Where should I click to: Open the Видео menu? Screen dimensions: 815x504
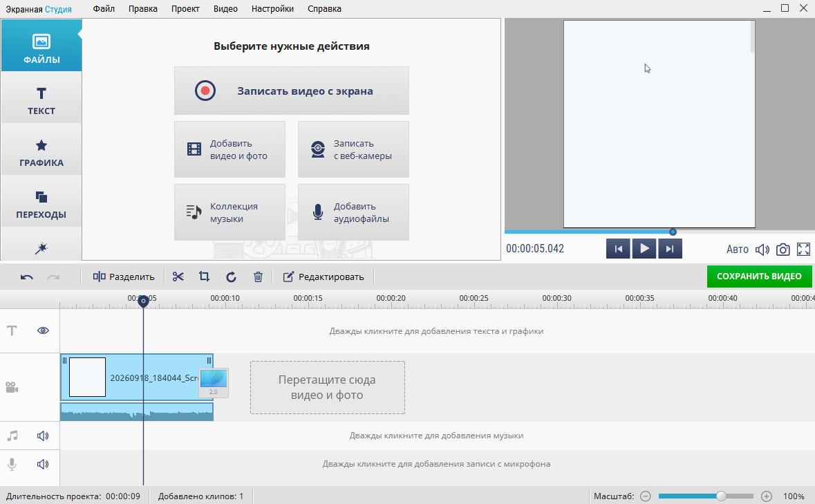pyautogui.click(x=225, y=9)
